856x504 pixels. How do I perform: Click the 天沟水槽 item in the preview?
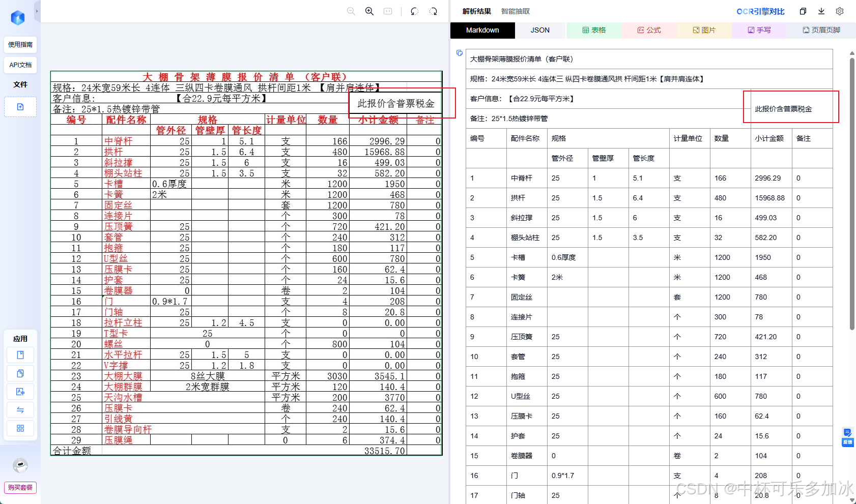tap(123, 397)
